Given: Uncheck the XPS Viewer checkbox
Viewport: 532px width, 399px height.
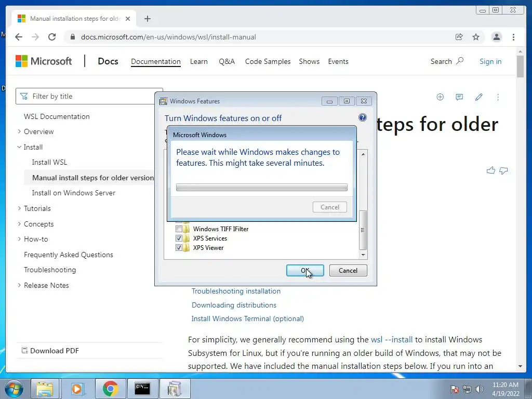Looking at the screenshot, I should (179, 248).
